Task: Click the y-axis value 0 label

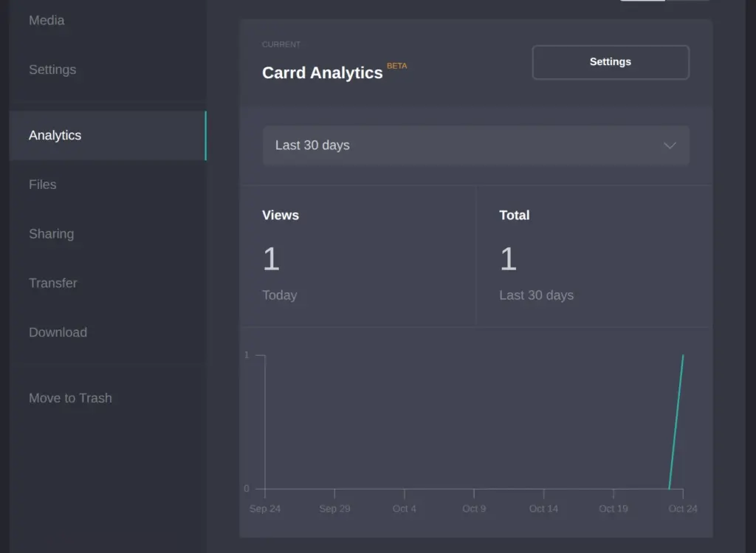Action: point(247,488)
